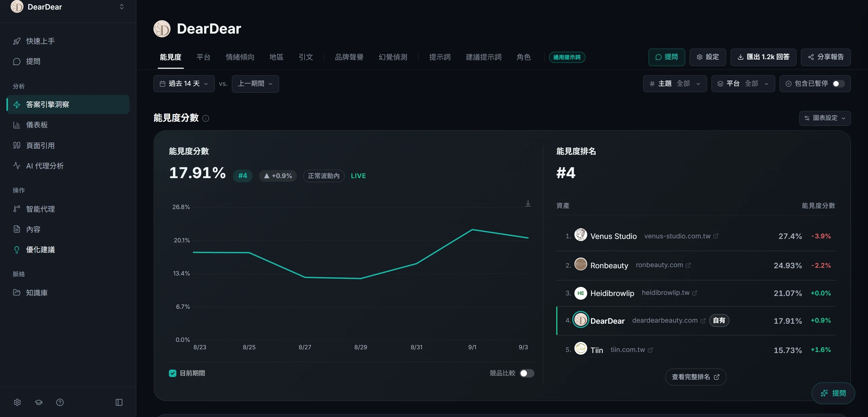868x417 pixels.
Task: Click 分享報告 share button
Action: tap(826, 57)
